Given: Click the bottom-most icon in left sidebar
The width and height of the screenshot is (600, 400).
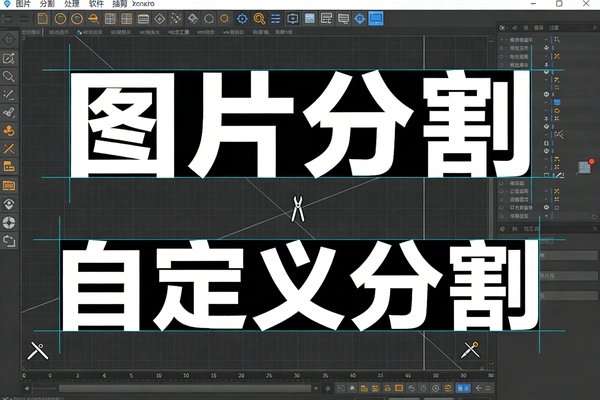Looking at the screenshot, I should tap(9, 240).
